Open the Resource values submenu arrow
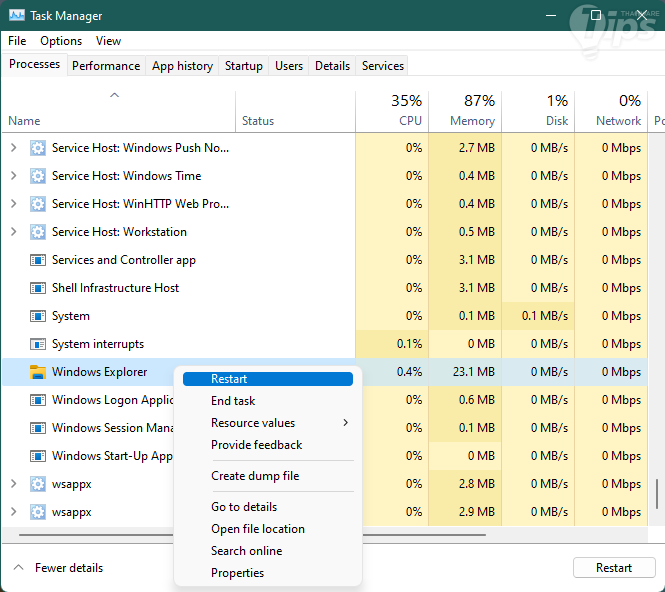Image resolution: width=665 pixels, height=592 pixels. pos(346,422)
